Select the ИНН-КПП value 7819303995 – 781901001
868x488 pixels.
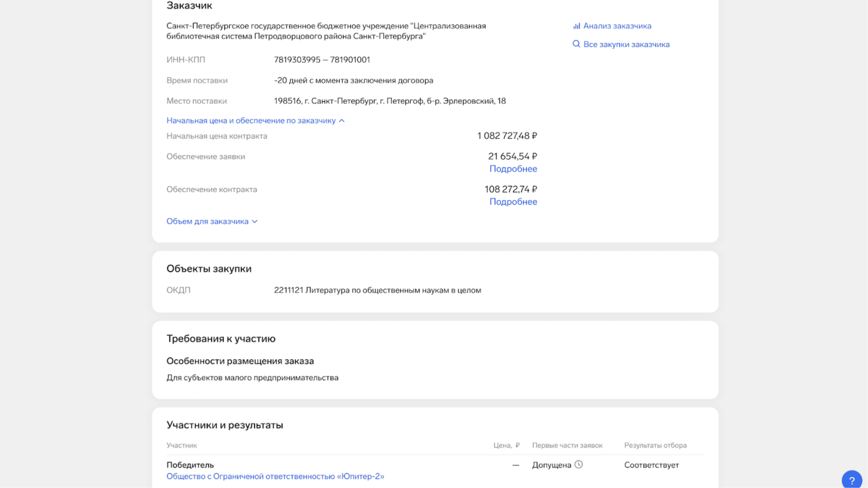pyautogui.click(x=322, y=60)
